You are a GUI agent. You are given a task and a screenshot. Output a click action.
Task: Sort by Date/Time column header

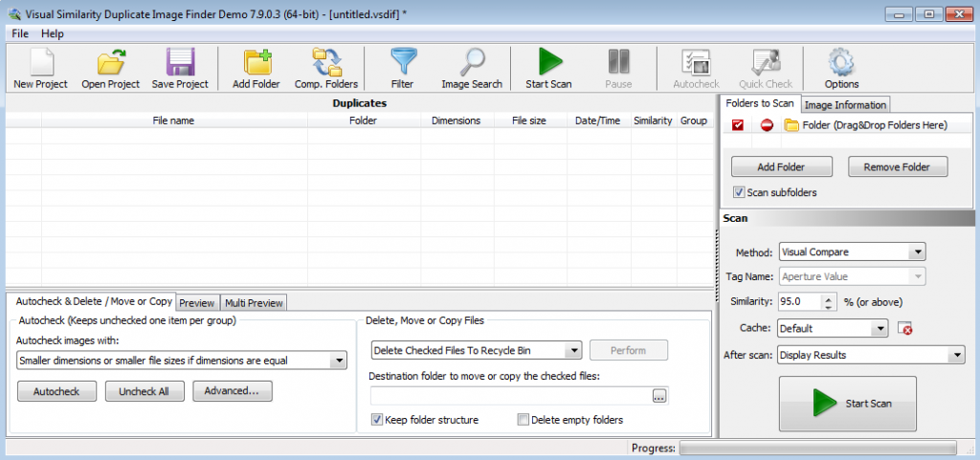point(599,121)
